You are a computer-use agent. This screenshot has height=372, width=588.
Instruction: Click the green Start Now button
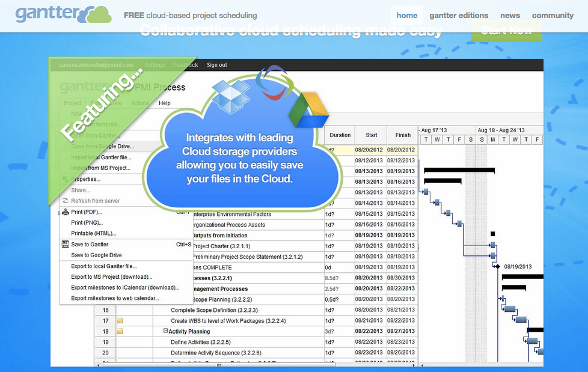[507, 31]
